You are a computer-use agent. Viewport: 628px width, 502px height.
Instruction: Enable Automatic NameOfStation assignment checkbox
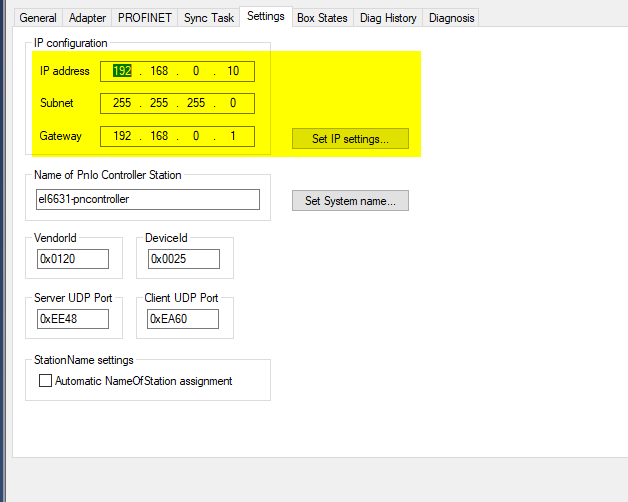(45, 381)
